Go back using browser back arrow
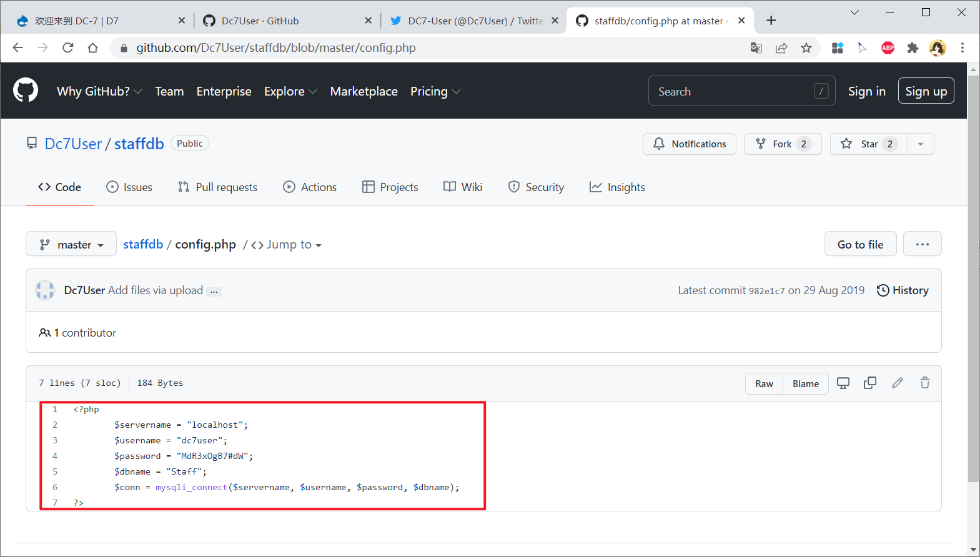This screenshot has width=980, height=557. coord(17,47)
